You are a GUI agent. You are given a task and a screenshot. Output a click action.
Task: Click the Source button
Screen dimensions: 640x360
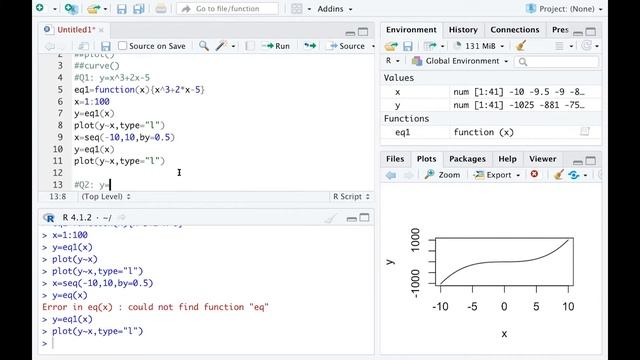[x=347, y=46]
